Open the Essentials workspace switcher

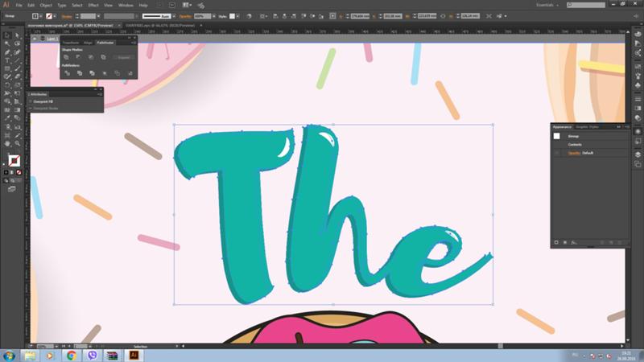(x=547, y=6)
